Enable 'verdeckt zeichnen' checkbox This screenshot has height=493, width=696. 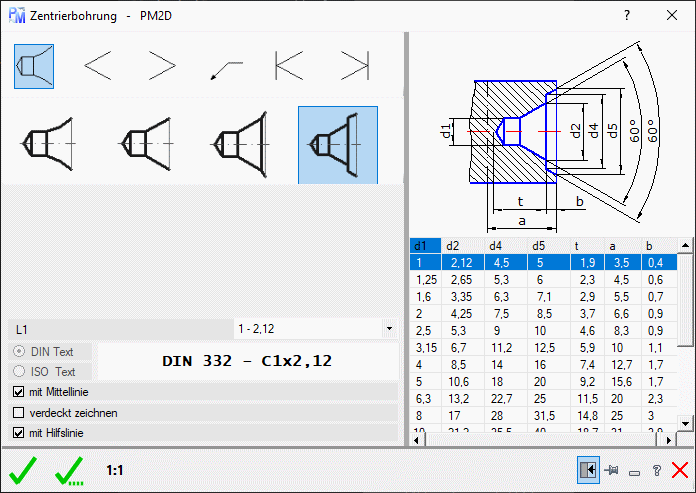pos(18,412)
